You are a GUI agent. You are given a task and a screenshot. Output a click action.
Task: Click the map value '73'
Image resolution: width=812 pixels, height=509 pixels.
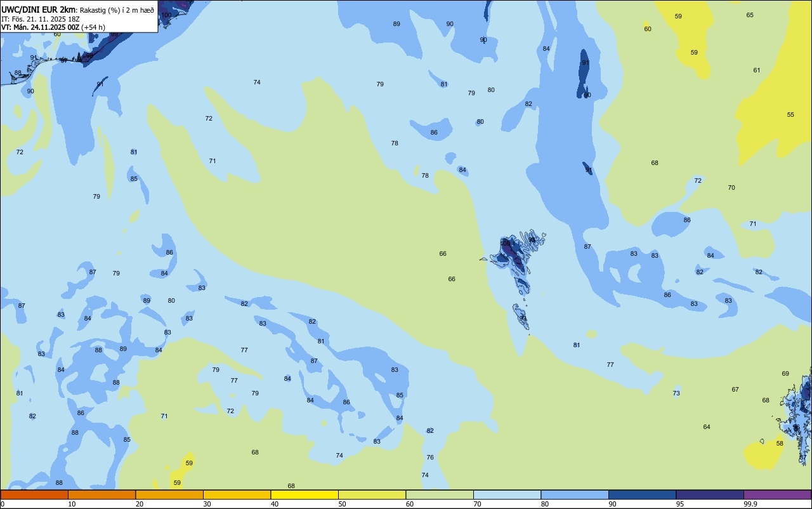pos(676,393)
